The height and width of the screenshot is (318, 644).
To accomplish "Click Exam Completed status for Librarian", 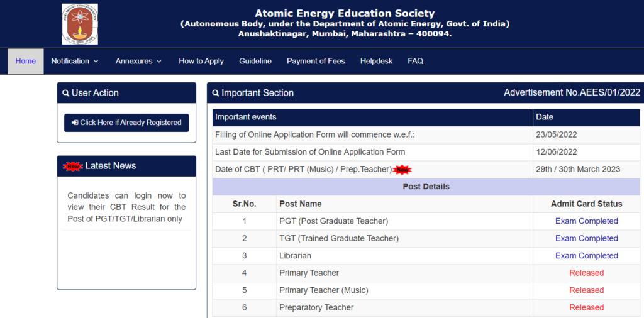I will [x=587, y=256].
